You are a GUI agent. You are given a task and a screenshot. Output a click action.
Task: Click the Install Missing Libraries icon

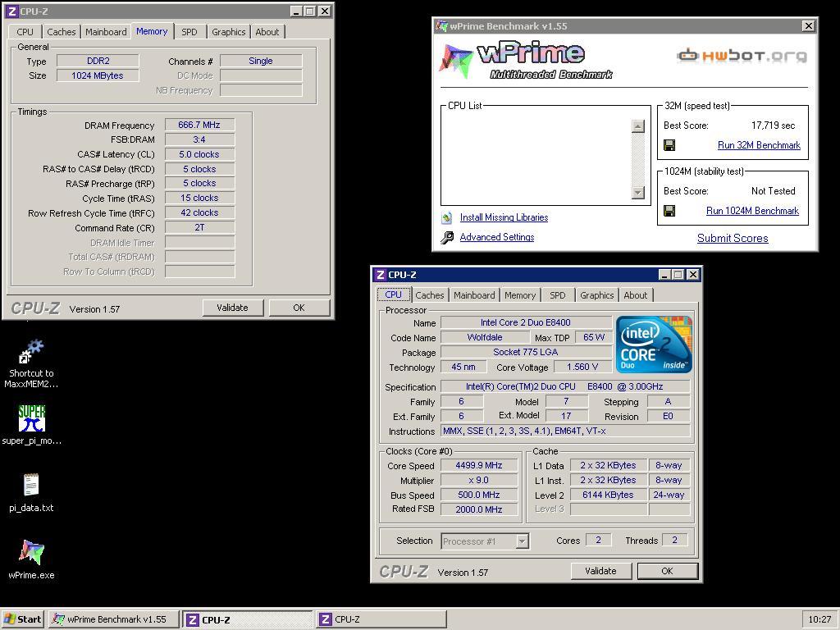point(447,217)
